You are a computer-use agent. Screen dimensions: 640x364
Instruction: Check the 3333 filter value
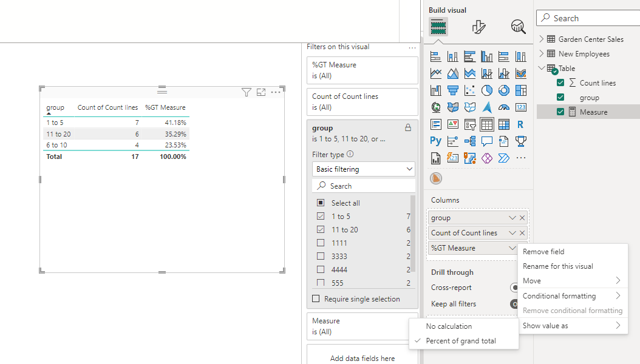(321, 257)
